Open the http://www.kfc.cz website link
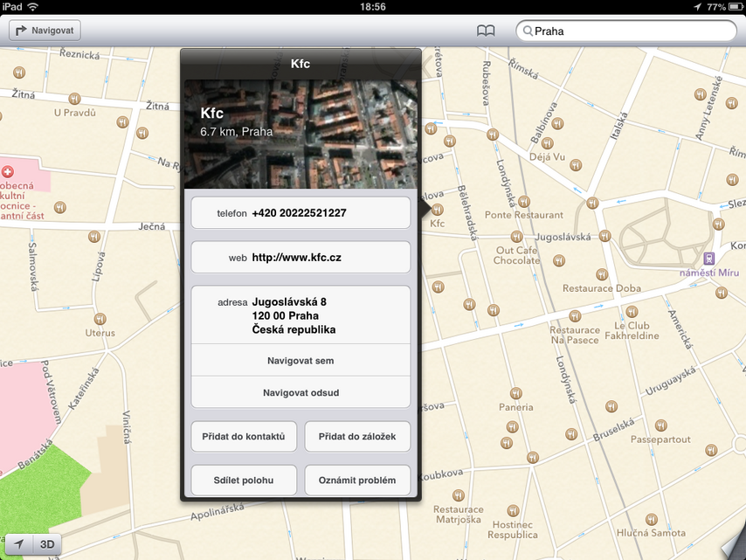Screen dimensions: 746x560 pyautogui.click(x=300, y=256)
